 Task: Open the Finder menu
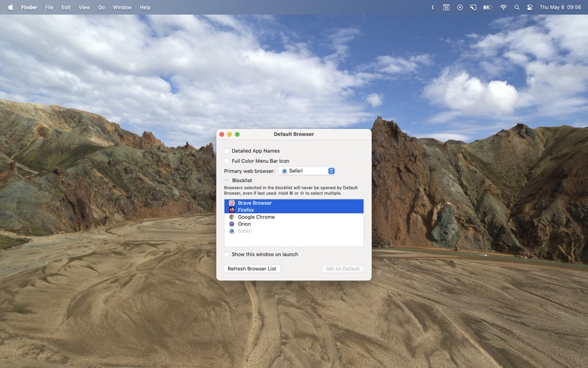[x=29, y=7]
